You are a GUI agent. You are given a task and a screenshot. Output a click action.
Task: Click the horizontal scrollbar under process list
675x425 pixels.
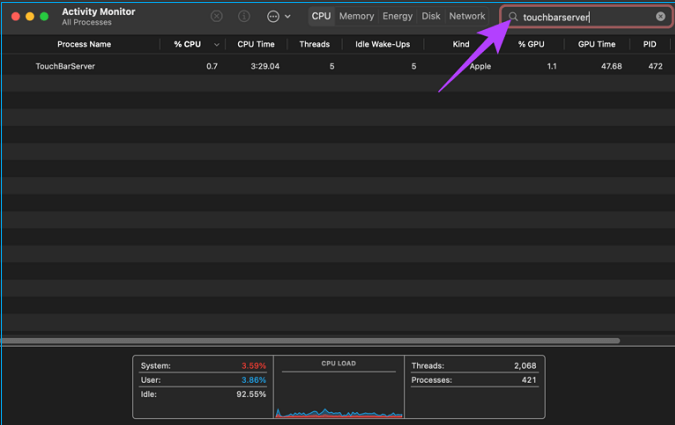pos(310,340)
